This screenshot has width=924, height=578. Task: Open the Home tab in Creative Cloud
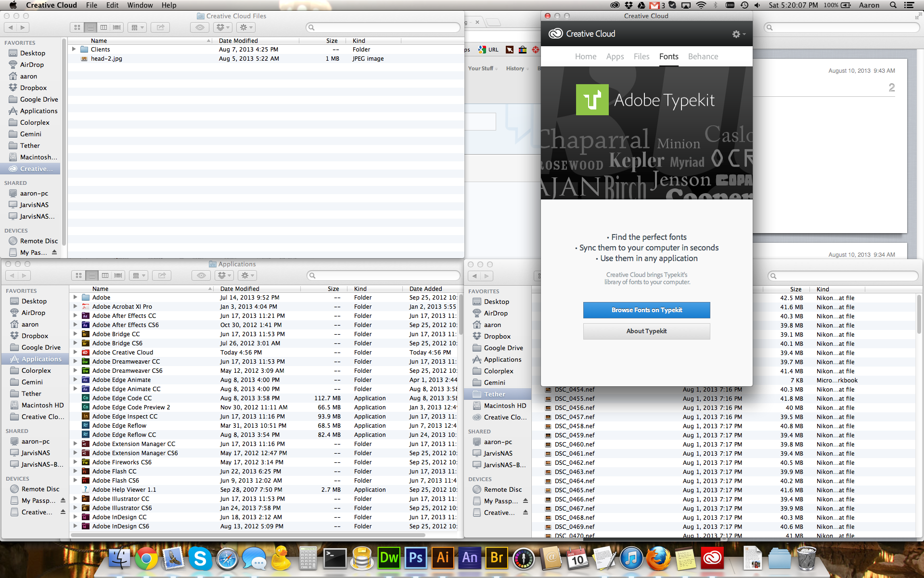tap(586, 56)
